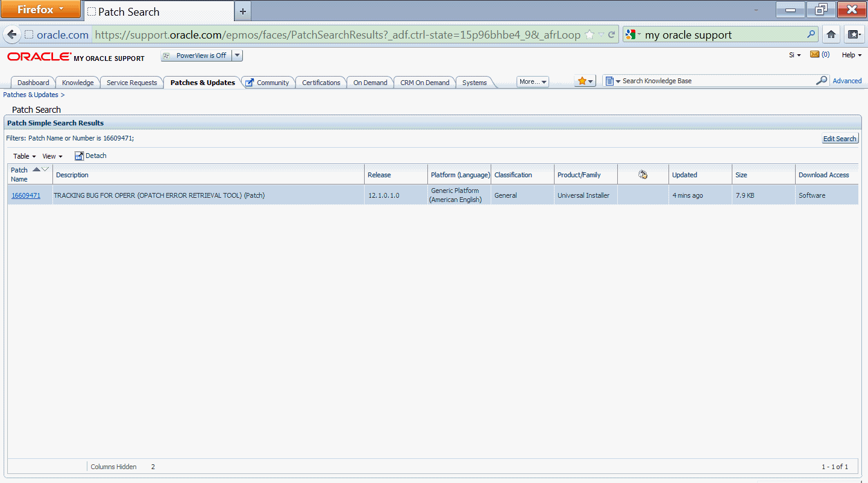The height and width of the screenshot is (483, 868).
Task: Sort Patch Name descending
Action: [45, 169]
